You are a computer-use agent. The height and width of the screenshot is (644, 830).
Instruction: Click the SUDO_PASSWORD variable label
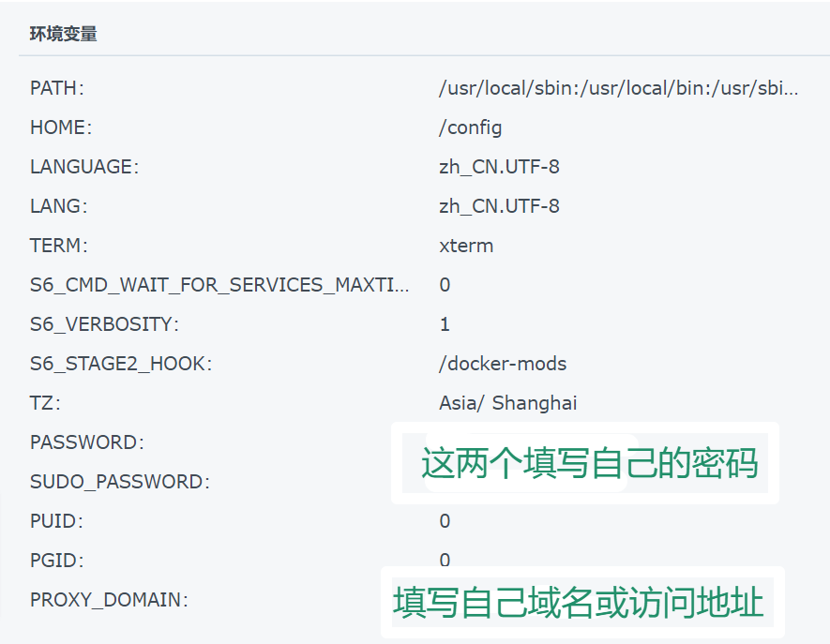click(x=120, y=482)
